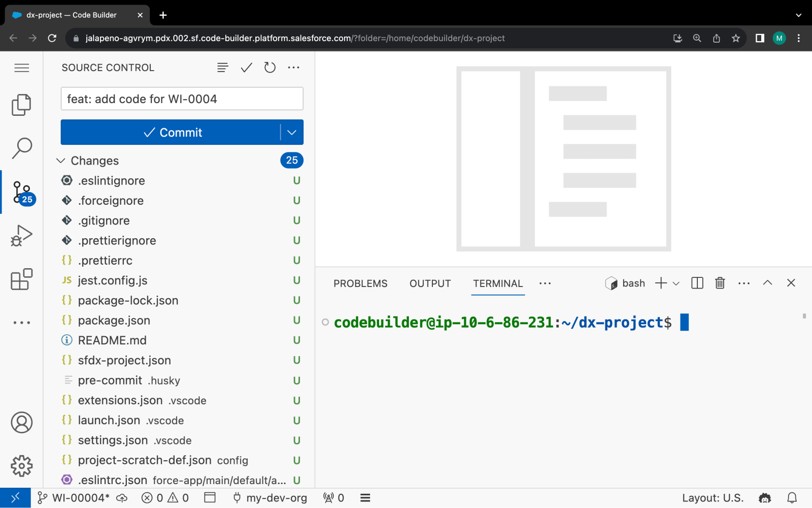Toggle view as tree in Source Control
This screenshot has width=812, height=508.
(223, 68)
